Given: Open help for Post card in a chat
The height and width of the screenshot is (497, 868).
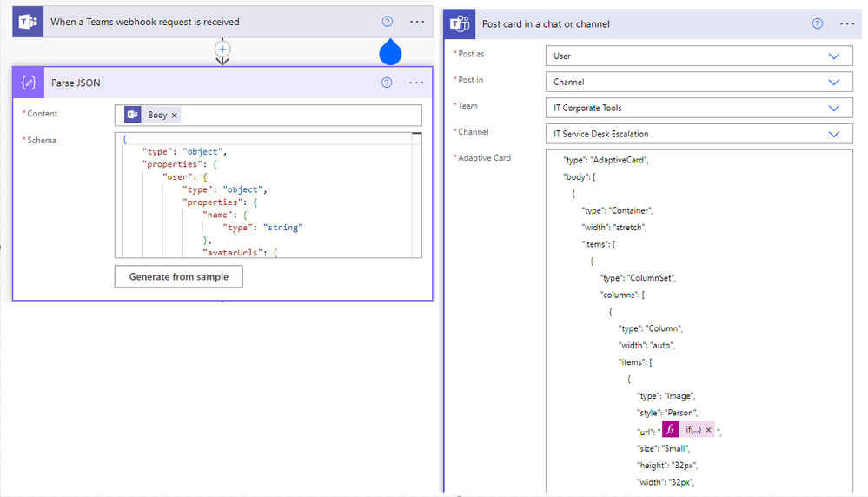Looking at the screenshot, I should pyautogui.click(x=818, y=23).
